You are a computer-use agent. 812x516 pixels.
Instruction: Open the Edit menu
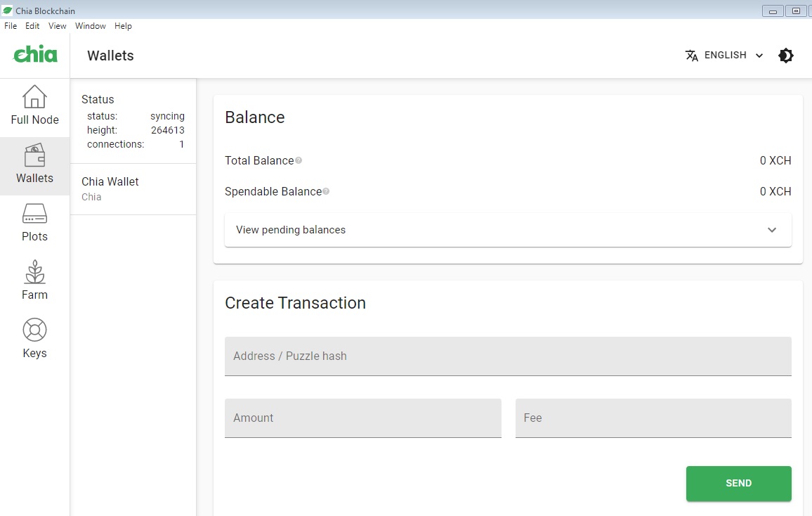click(x=32, y=26)
